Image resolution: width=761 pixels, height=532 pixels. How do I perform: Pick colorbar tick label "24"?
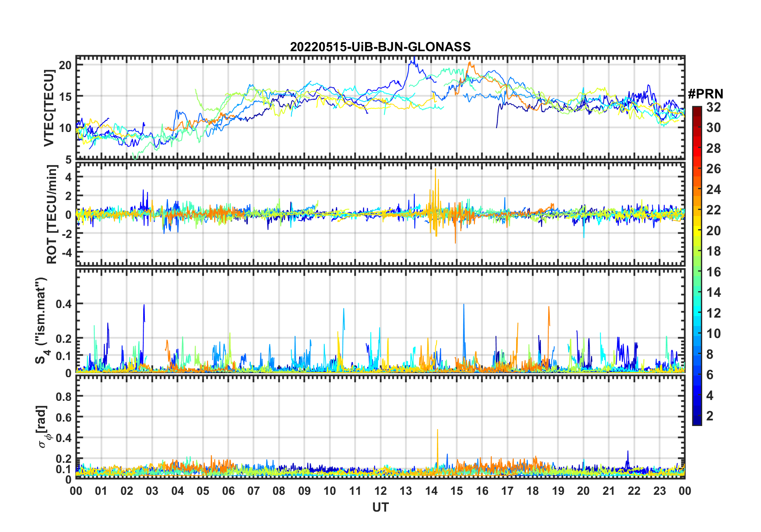[x=713, y=190]
